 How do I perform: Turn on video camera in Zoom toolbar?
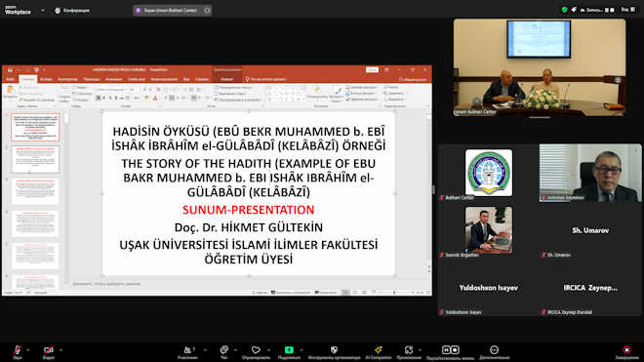pyautogui.click(x=49, y=350)
